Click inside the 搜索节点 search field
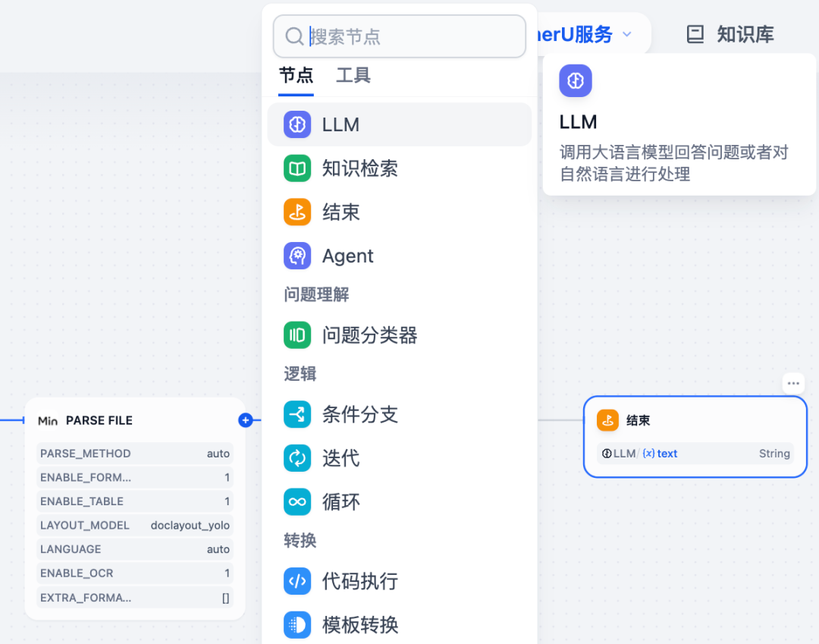 coord(400,36)
